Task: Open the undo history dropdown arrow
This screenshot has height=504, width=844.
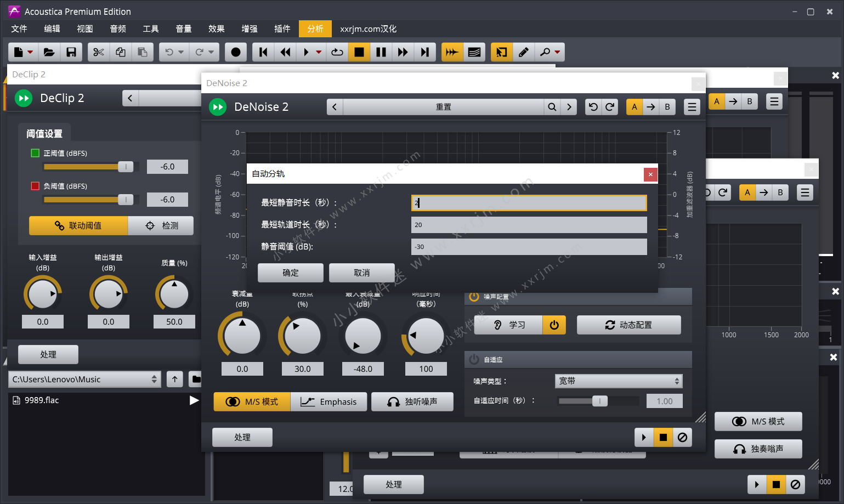Action: point(181,52)
